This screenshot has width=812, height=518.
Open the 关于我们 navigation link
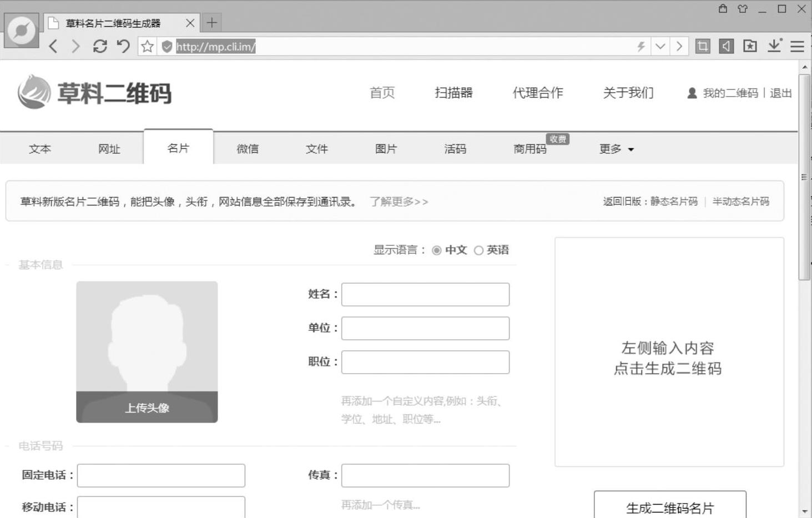(x=628, y=93)
